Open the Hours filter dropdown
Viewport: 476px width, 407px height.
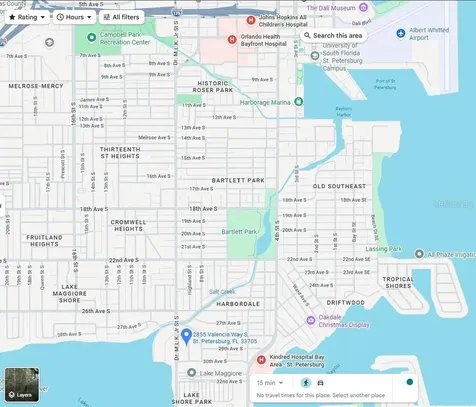pyautogui.click(x=74, y=17)
